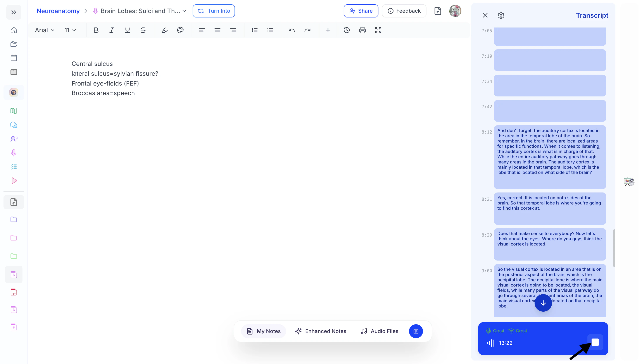Toggle italic formatting
This screenshot has height=364, width=642.
(112, 30)
